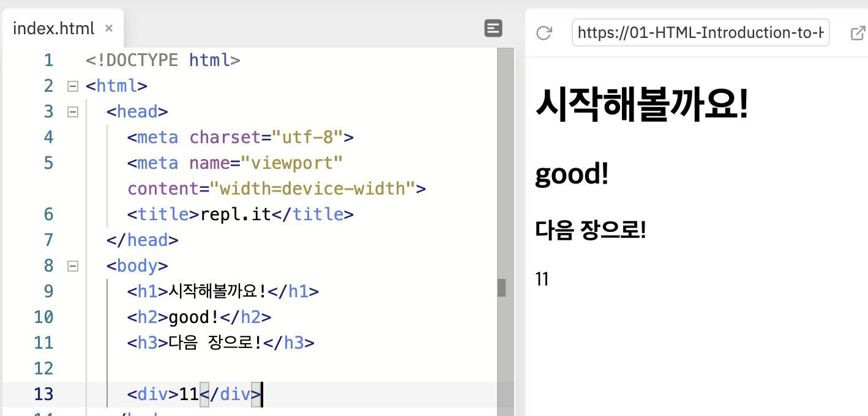The width and height of the screenshot is (868, 416).
Task: Collapse the head section fold marker
Action: (72, 111)
